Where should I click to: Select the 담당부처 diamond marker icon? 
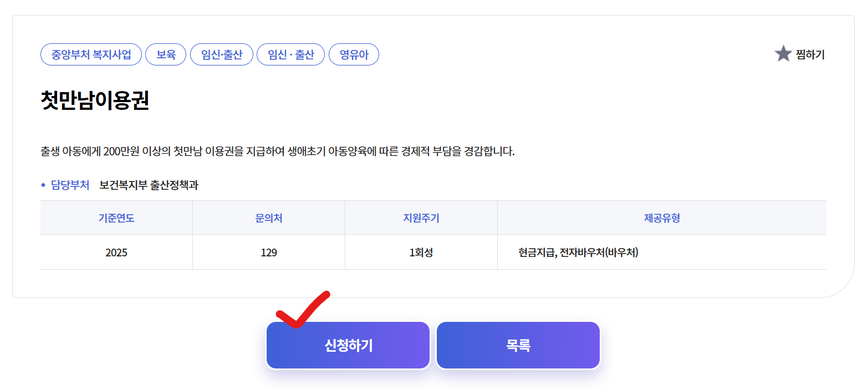[43, 185]
